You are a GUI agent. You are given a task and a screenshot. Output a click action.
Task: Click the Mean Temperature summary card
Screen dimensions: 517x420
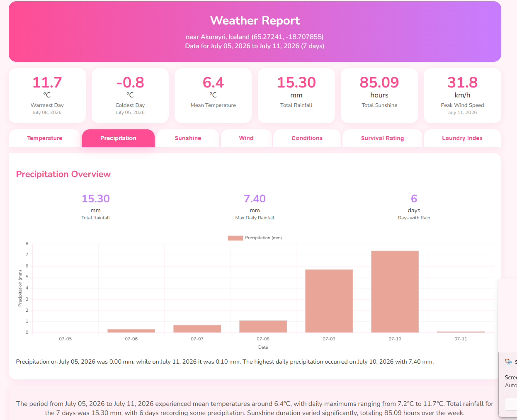pyautogui.click(x=213, y=96)
